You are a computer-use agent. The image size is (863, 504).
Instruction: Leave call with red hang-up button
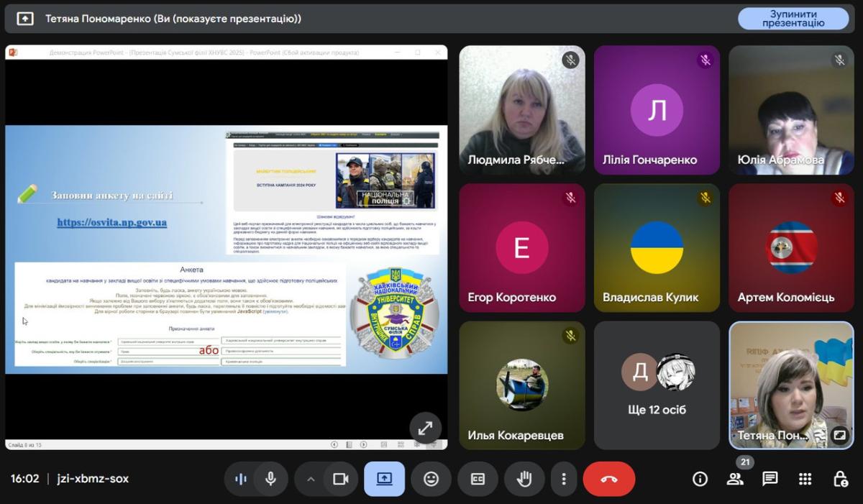pos(608,479)
